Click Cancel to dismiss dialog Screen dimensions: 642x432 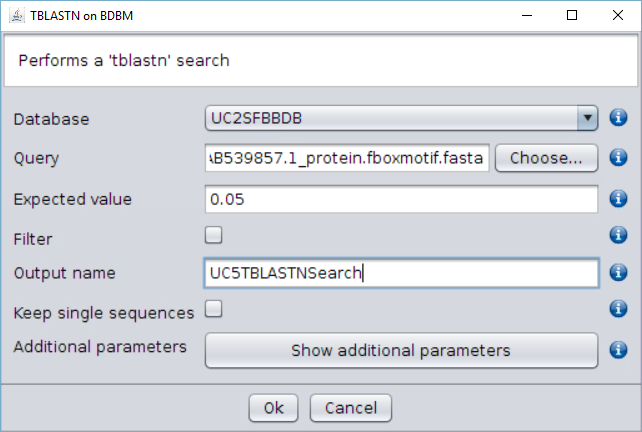350,408
